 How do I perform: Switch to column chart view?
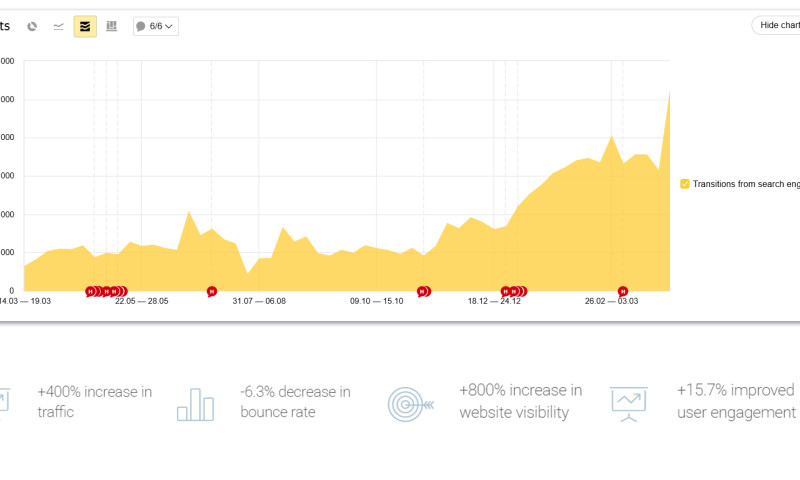pyautogui.click(x=111, y=26)
